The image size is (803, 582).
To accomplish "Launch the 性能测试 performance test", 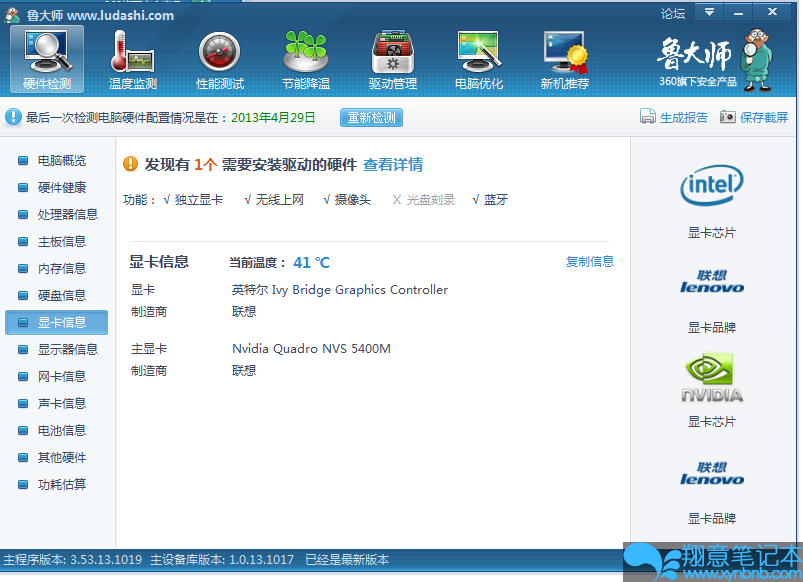I will click(x=220, y=59).
